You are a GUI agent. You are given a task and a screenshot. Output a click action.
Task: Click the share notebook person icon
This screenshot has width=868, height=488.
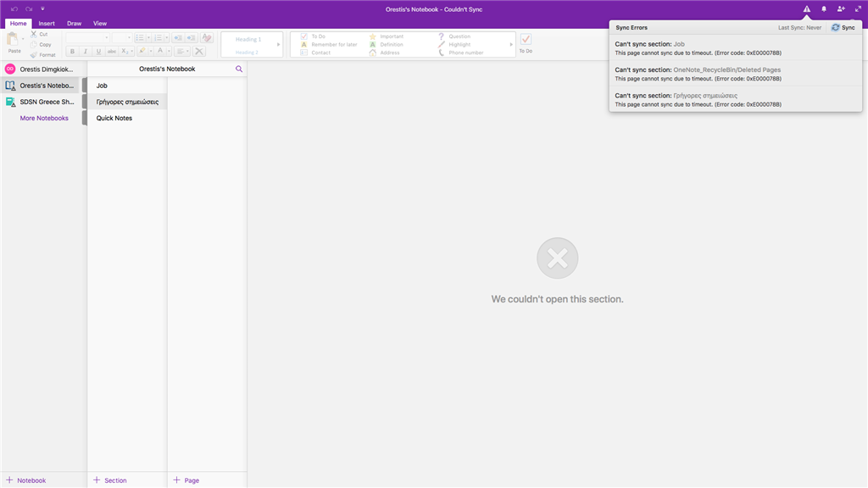tap(841, 8)
